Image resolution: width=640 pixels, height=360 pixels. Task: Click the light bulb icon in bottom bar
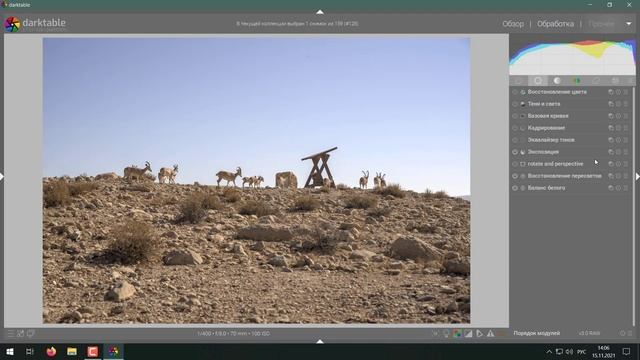(446, 333)
